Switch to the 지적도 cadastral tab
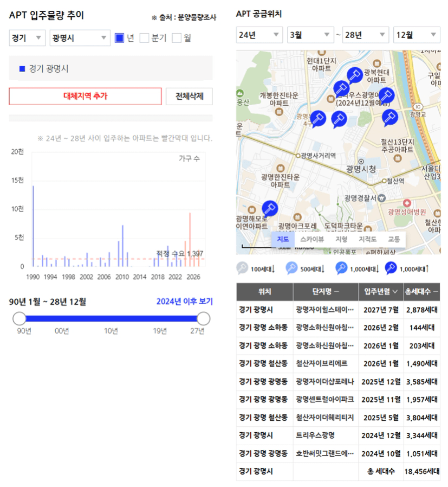The width and height of the screenshot is (448, 487). (x=368, y=239)
